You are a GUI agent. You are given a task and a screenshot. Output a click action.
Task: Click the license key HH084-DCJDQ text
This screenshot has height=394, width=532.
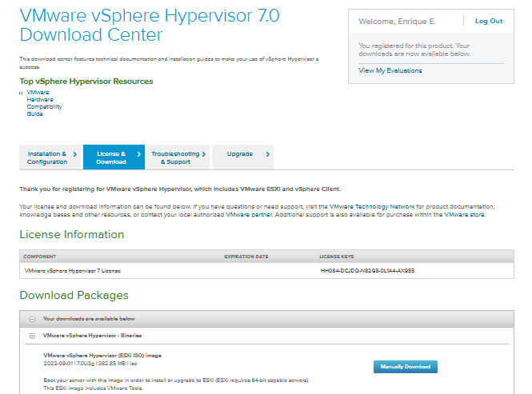(367, 271)
